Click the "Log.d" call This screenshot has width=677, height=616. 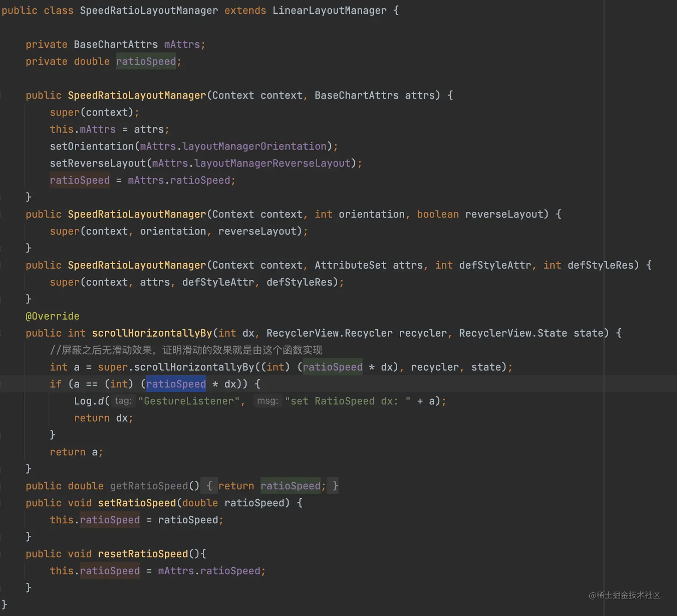point(89,401)
